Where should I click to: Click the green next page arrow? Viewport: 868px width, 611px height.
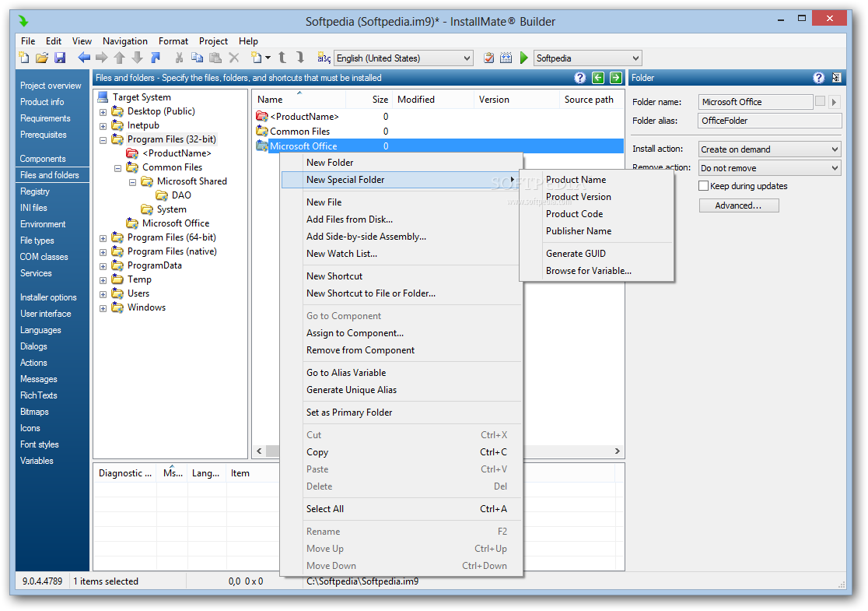coord(615,78)
